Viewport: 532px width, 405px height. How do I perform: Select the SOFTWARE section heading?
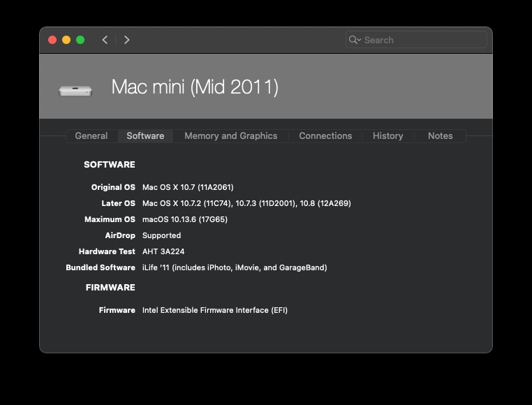point(109,165)
